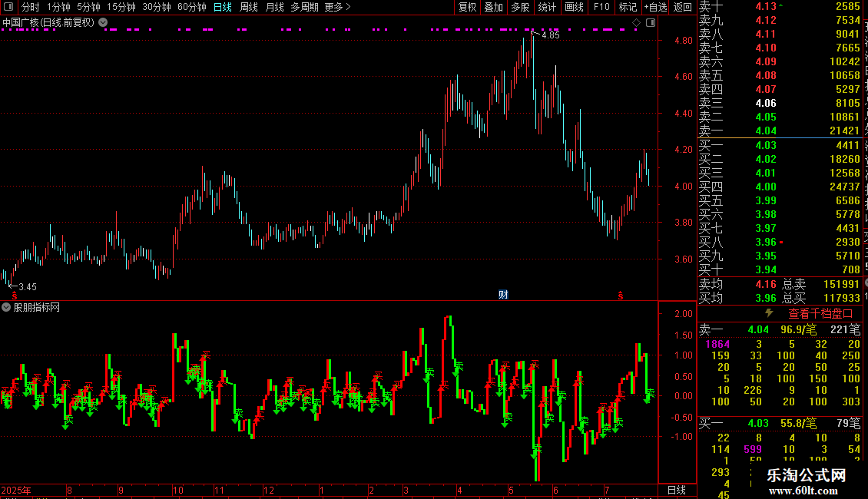
Task: Click 买二 volume 18260
Action: coord(845,159)
